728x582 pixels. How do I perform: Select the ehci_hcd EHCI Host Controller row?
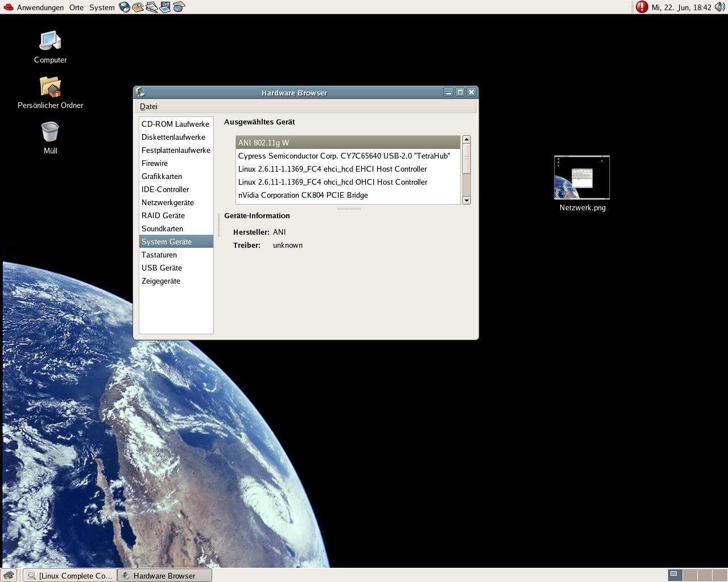(x=348, y=169)
